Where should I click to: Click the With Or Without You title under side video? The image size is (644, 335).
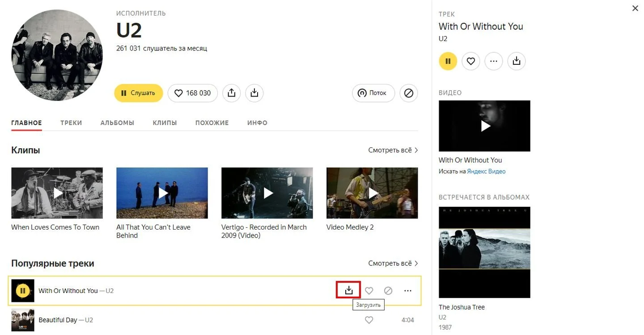pos(470,160)
